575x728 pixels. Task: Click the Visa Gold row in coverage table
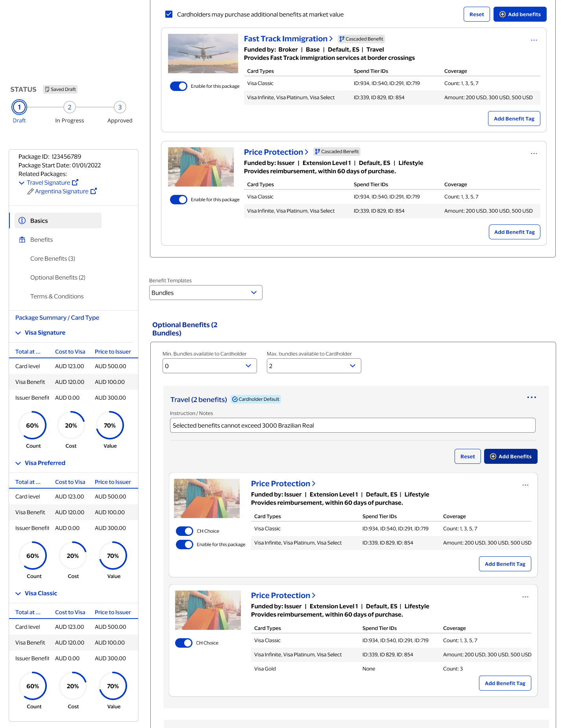point(391,669)
